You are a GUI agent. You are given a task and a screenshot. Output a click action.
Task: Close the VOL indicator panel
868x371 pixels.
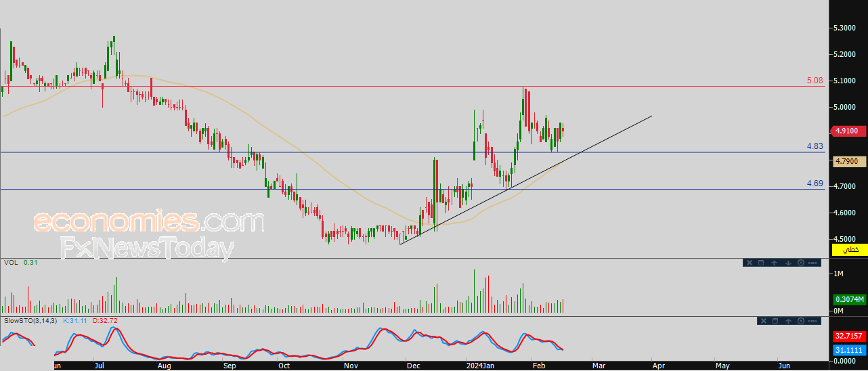750,263
